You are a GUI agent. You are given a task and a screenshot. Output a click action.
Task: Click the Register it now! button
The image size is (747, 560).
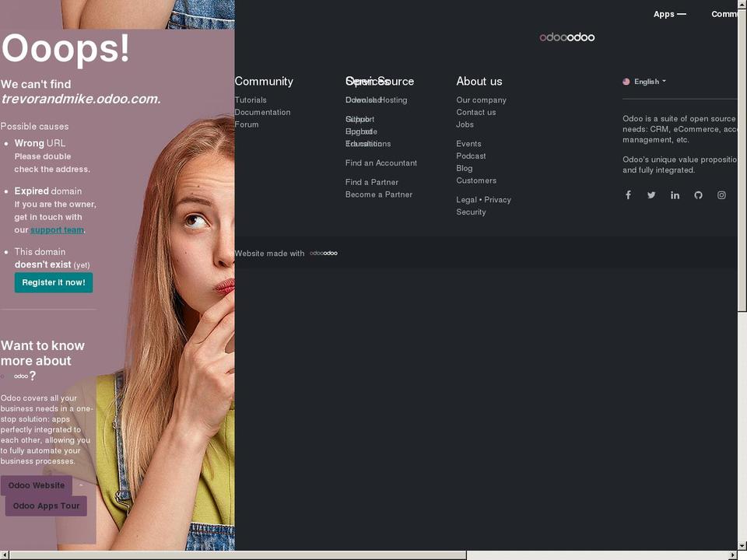54,282
